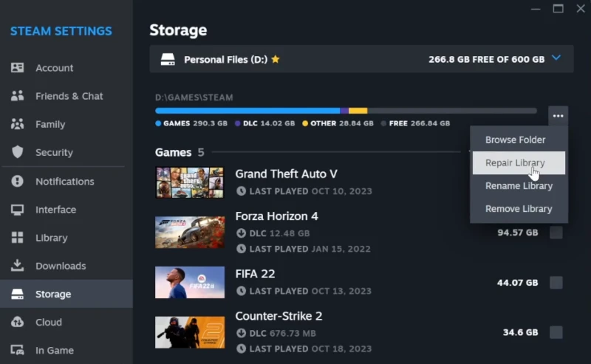Click the Cloud icon in sidebar
591x364 pixels.
pos(17,322)
